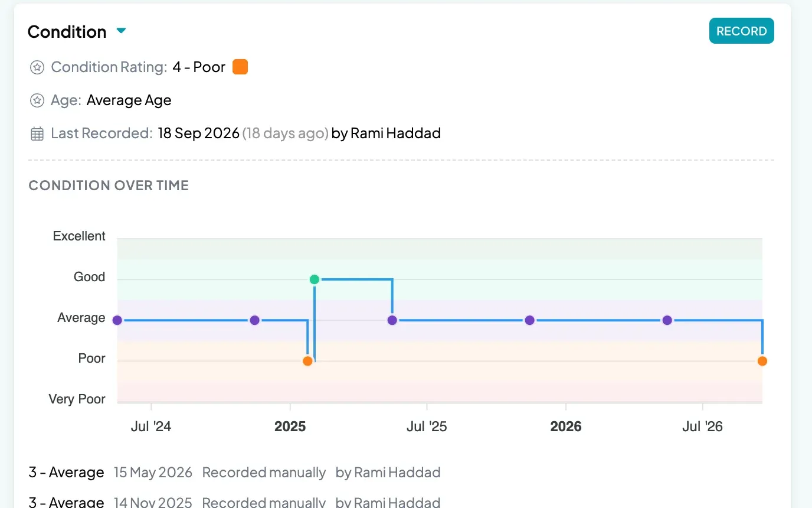Click the "2026" x-axis label
Screen dimensions: 812x508
point(566,426)
